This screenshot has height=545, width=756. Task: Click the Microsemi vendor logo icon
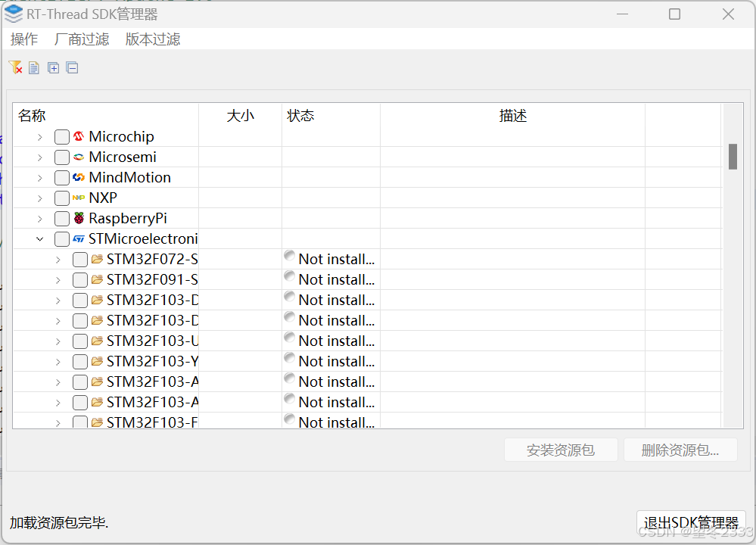pyautogui.click(x=79, y=157)
